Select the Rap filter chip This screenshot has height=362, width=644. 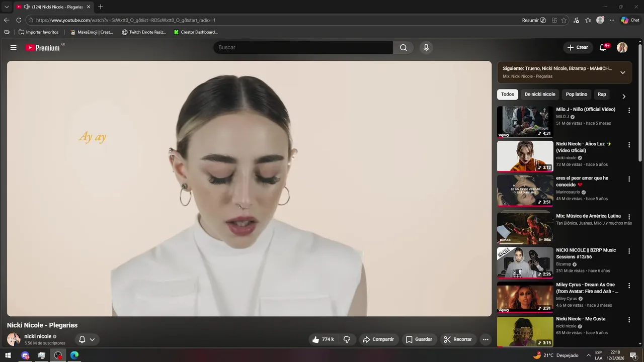click(x=602, y=94)
